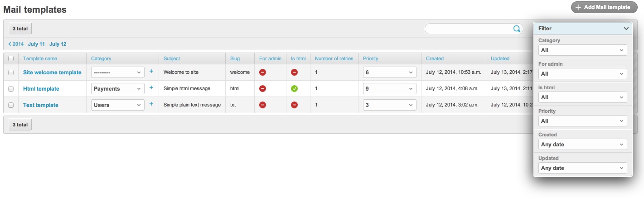The width and height of the screenshot is (644, 203).
Task: Sort by Number of retries column
Action: (334, 58)
